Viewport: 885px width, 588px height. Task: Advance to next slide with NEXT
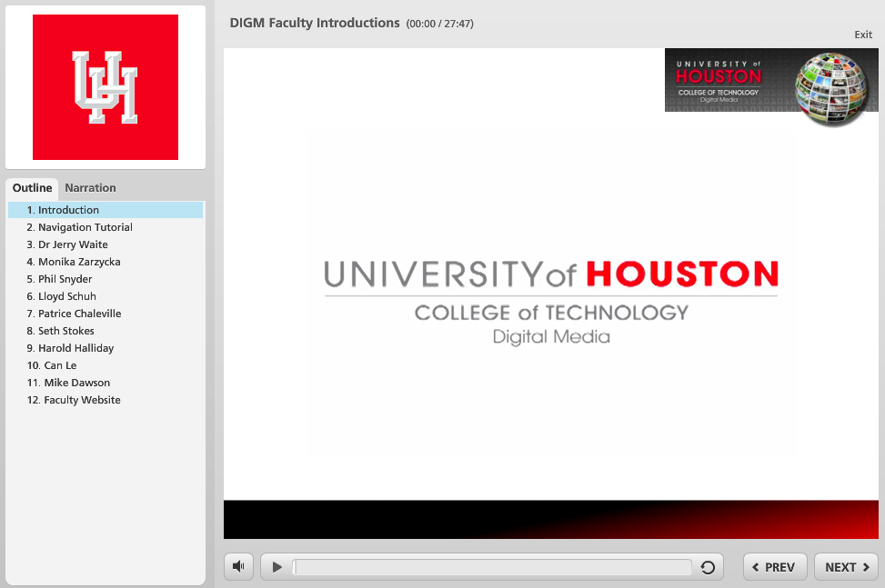coord(846,567)
